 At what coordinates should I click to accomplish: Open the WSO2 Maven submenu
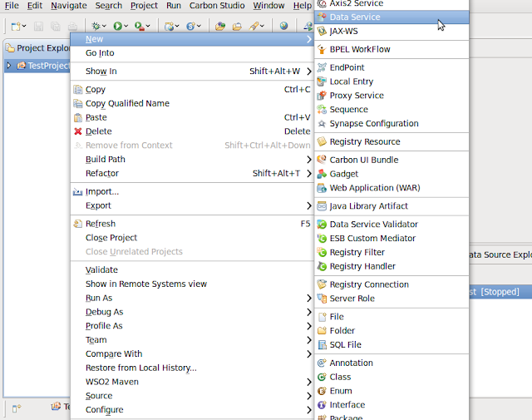point(192,382)
